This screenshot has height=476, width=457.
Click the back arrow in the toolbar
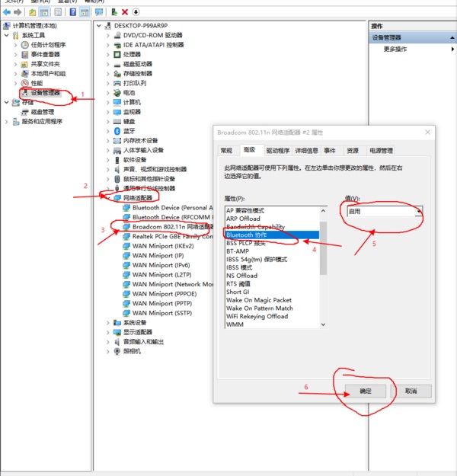pyautogui.click(x=7, y=12)
